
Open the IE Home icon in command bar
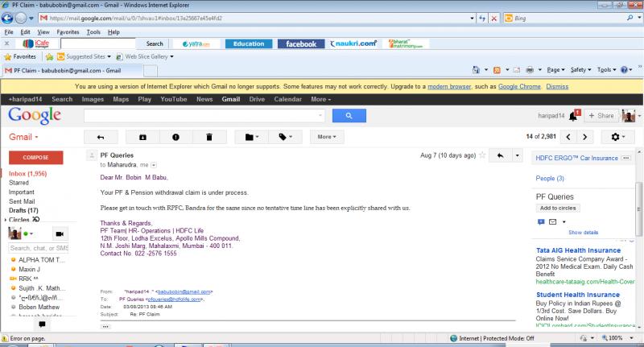476,70
